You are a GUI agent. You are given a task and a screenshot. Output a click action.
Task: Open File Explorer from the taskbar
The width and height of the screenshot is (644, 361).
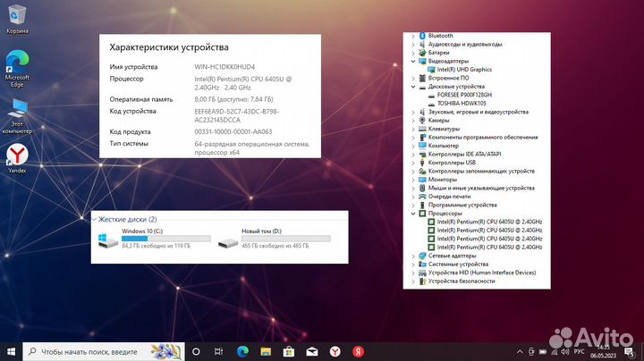click(266, 351)
